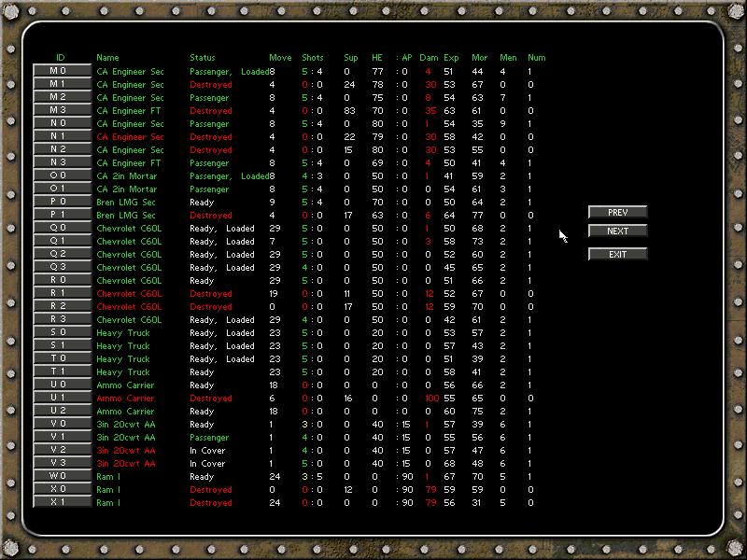Go to the NEXT page of units
Screen dimensions: 747x560
click(618, 231)
